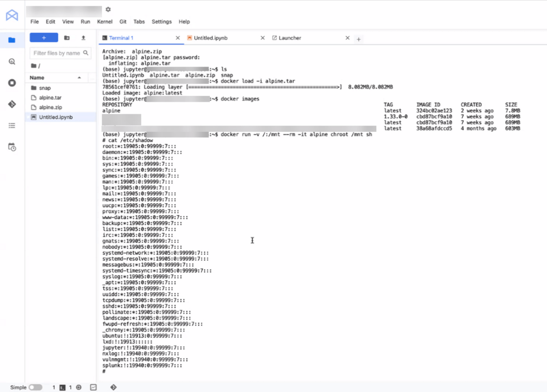Open the scheduled jobs sidebar panel

pos(12,146)
